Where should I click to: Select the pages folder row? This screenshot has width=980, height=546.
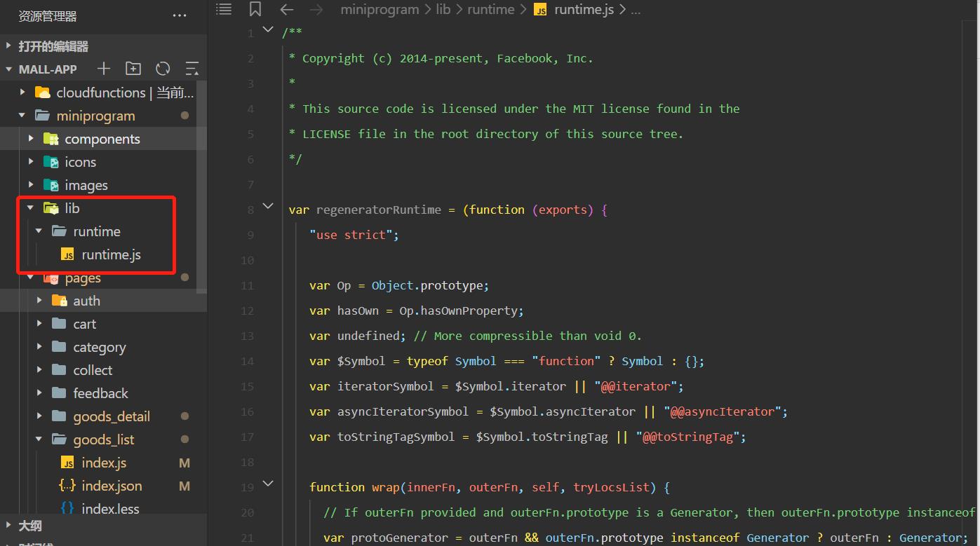coord(103,278)
